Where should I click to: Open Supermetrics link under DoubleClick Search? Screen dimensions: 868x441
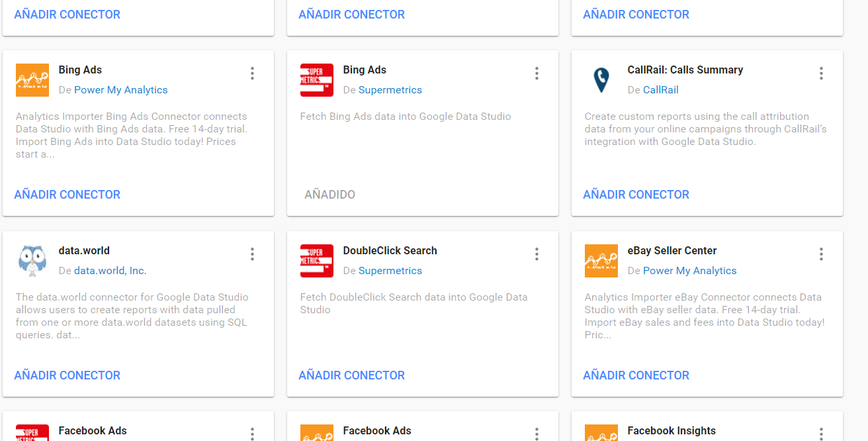[x=390, y=271]
